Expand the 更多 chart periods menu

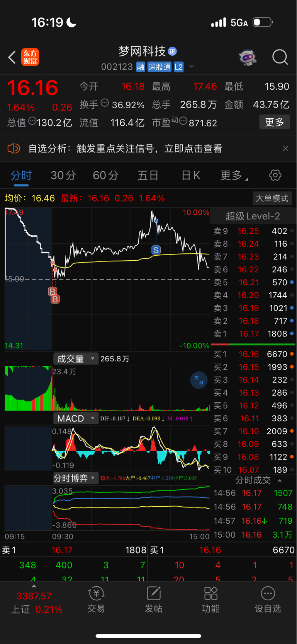pos(234,176)
